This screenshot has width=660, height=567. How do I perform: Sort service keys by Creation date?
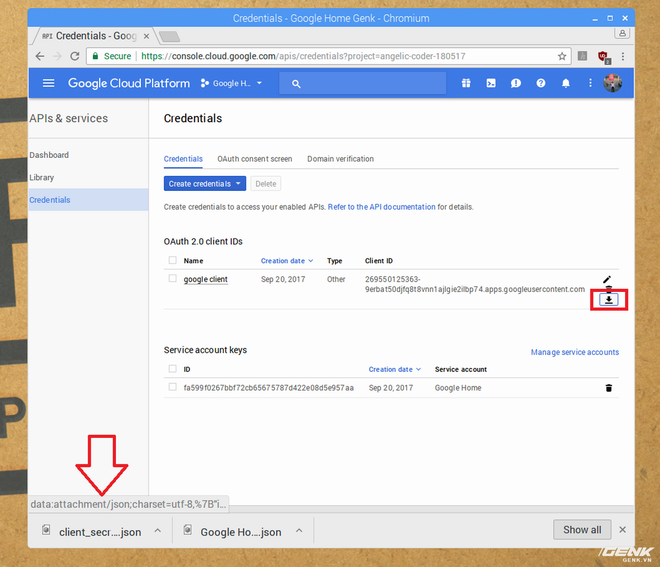[394, 369]
